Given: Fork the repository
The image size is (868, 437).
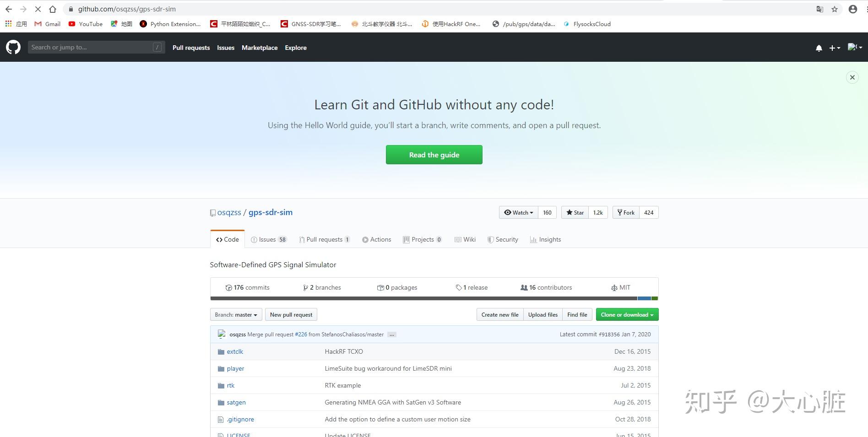Looking at the screenshot, I should (x=626, y=212).
